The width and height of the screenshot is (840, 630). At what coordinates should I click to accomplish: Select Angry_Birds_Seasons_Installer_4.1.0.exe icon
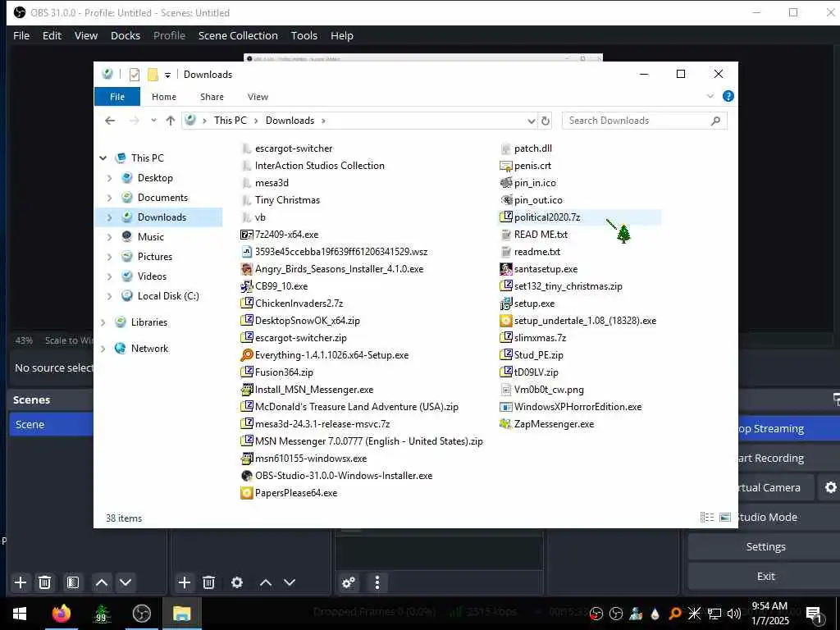246,269
